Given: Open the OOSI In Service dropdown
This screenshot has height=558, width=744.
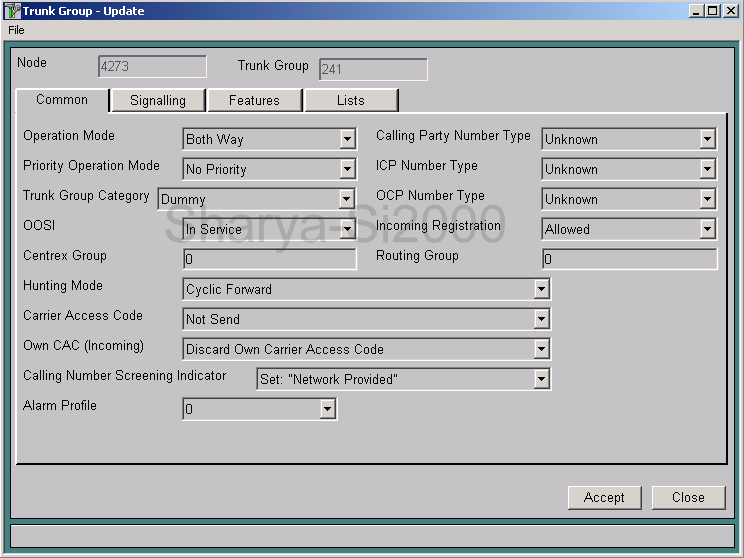Looking at the screenshot, I should coord(347,229).
